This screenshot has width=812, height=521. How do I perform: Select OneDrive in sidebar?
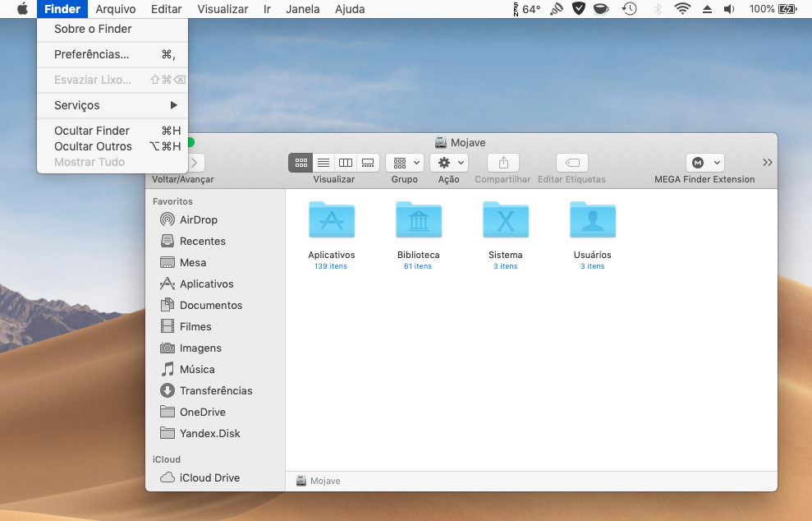click(x=215, y=412)
